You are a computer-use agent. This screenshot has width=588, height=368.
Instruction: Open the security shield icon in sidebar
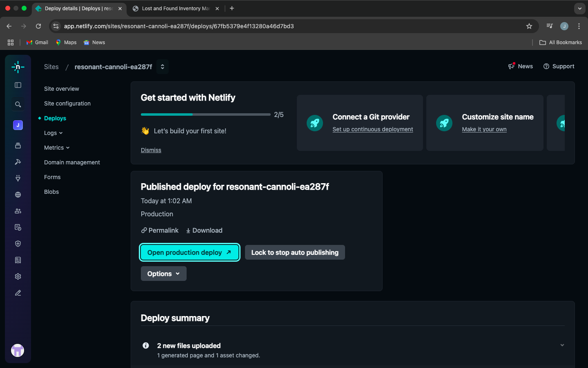18,244
